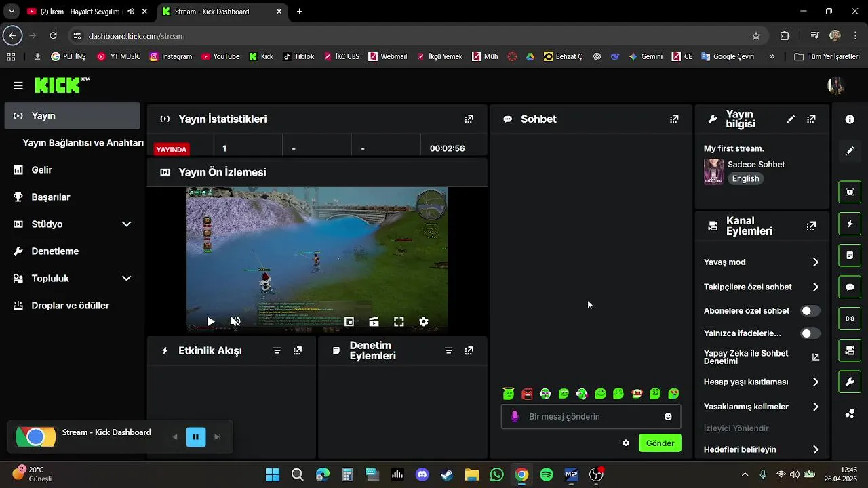Open Yapay Zeka ile Sohbet Denetimi link
This screenshot has width=868, height=488.
coord(762,357)
